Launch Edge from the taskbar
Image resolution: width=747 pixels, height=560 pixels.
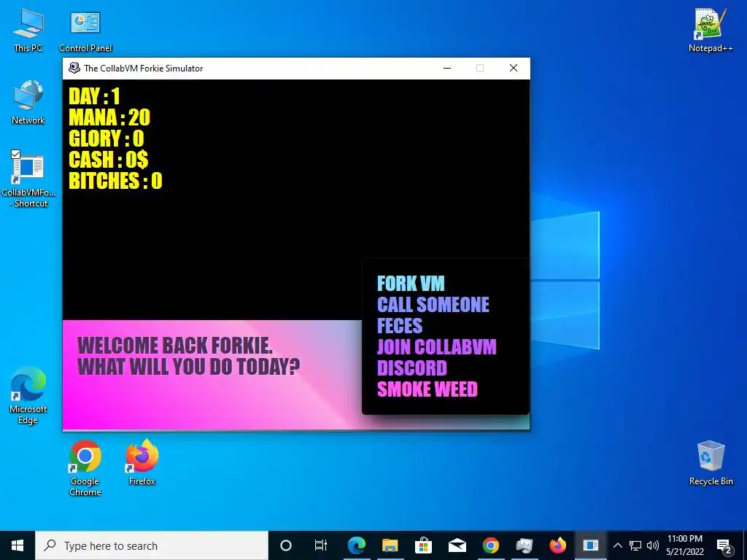[x=356, y=545]
